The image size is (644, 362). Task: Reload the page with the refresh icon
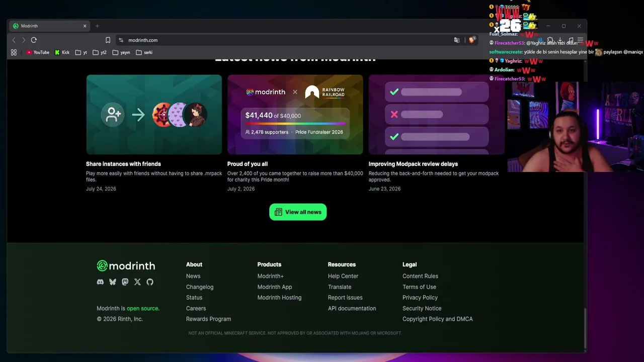click(34, 40)
